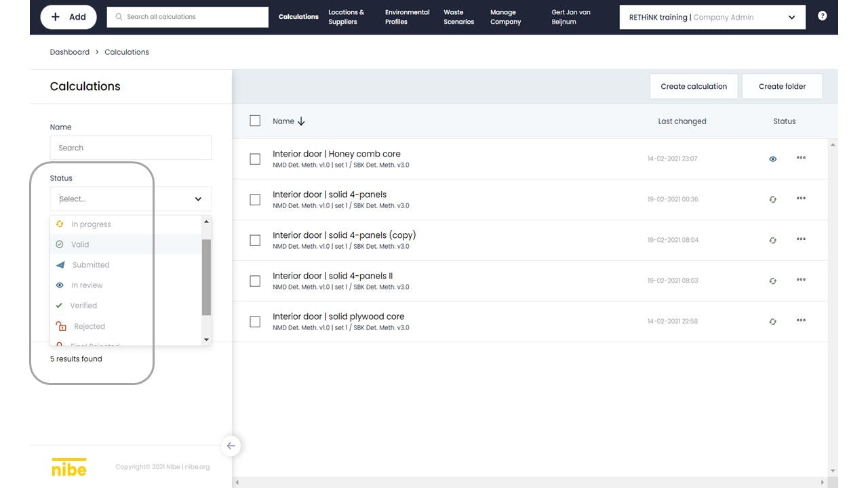
Task: Check the Honey comb core row checkbox
Action: tap(255, 159)
